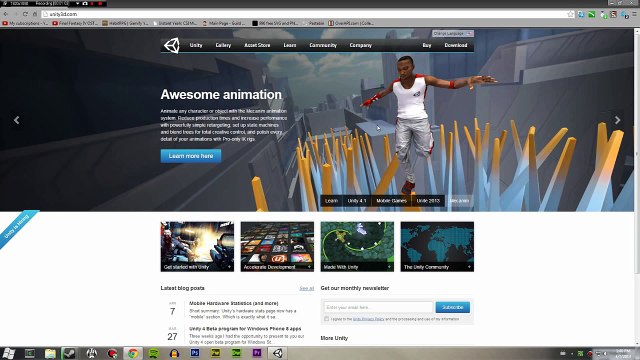This screenshot has height=360, width=640.
Task: Open the headphones app on the taskbar
Action: [174, 353]
